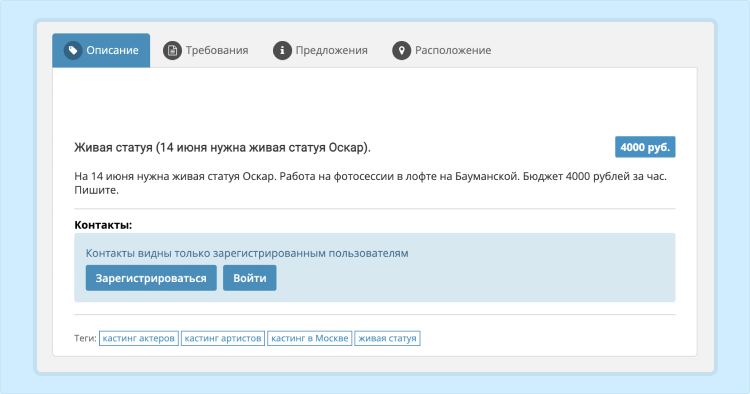Click the notice Контакты видны только зарегистрированным пользователям

[247, 253]
